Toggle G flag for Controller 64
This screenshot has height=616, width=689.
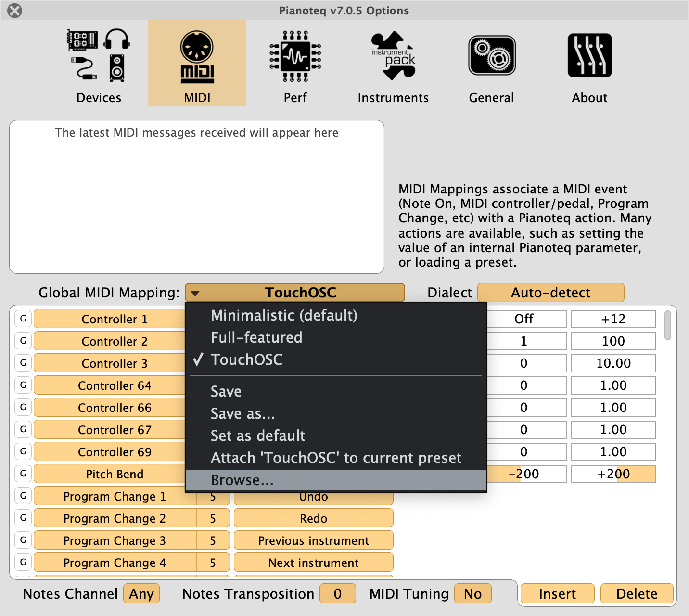pos(23,385)
